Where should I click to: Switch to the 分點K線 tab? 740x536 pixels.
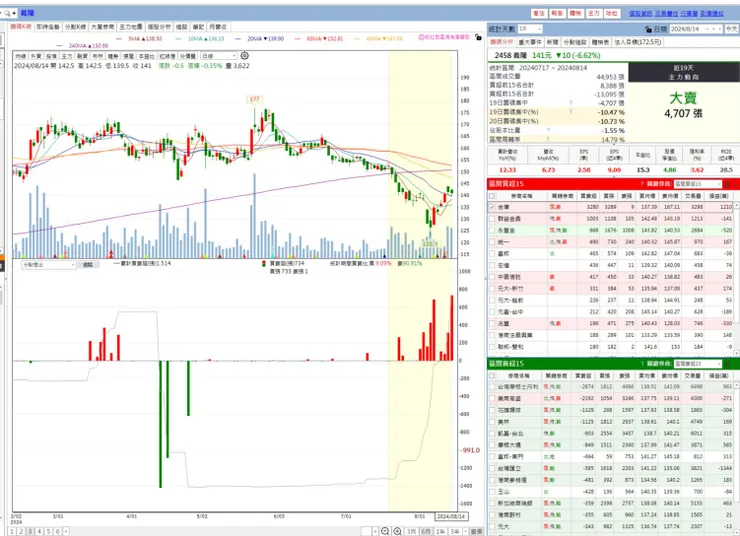76,27
